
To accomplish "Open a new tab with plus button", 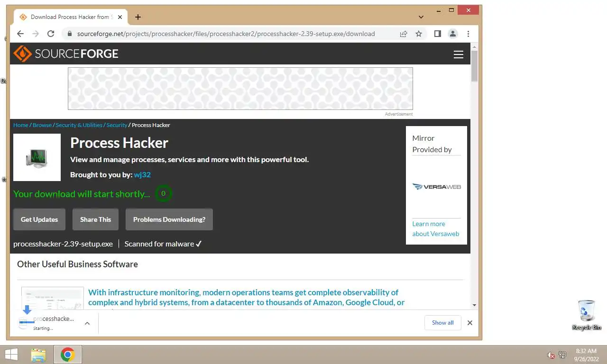I will click(x=138, y=17).
